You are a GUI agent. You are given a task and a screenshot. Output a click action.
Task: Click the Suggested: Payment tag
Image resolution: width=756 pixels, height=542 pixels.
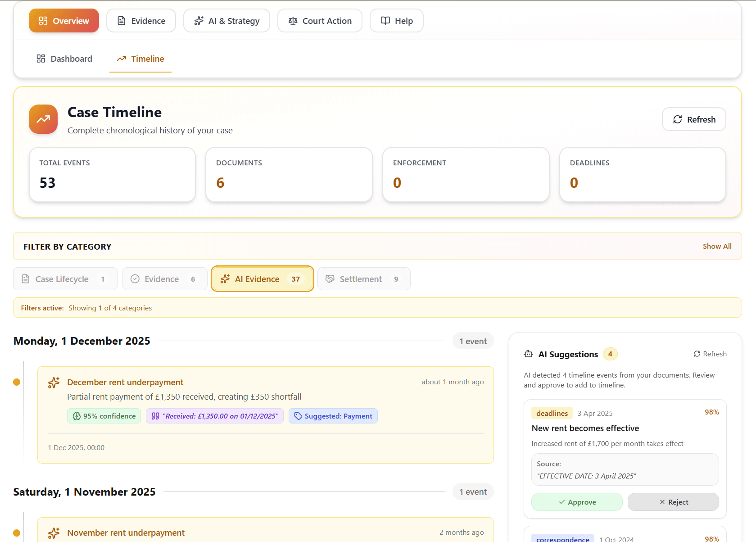[x=333, y=416]
